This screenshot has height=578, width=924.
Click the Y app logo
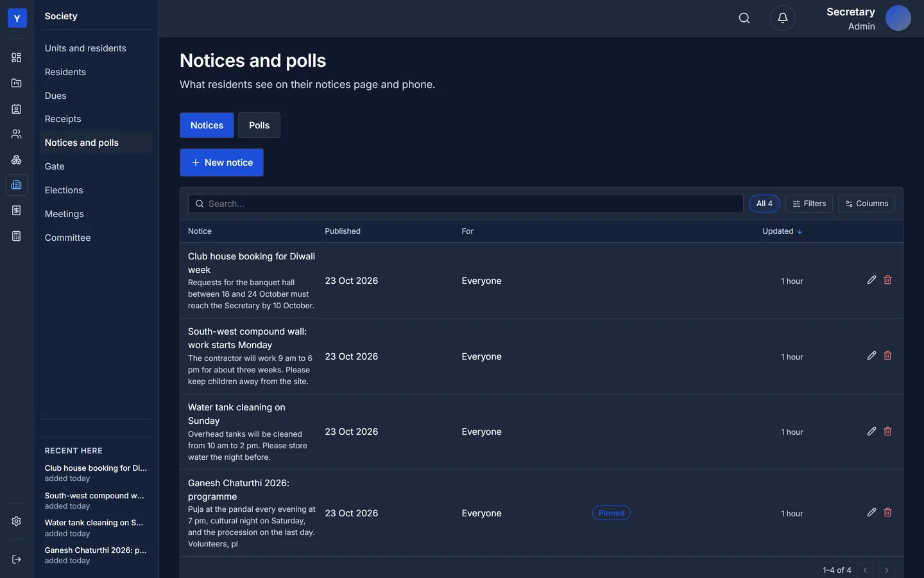point(17,18)
